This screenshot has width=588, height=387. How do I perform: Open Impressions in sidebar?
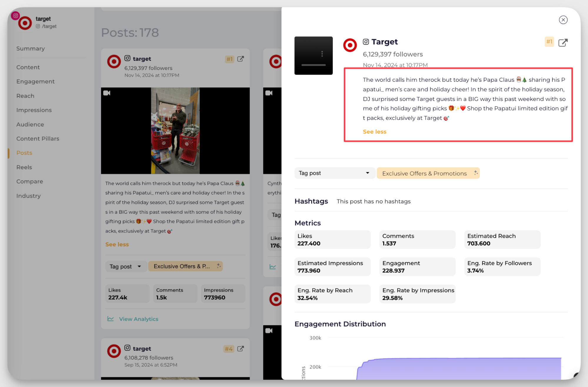(34, 110)
